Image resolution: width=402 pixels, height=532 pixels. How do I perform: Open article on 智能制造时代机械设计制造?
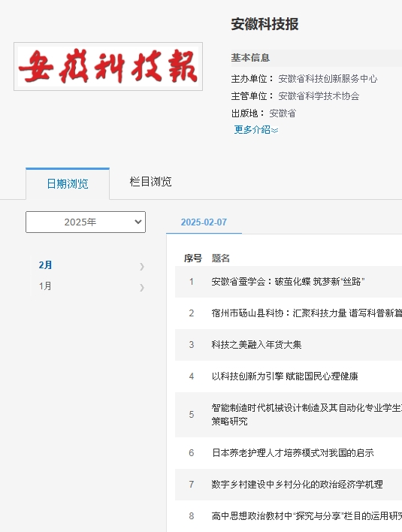pyautogui.click(x=307, y=414)
